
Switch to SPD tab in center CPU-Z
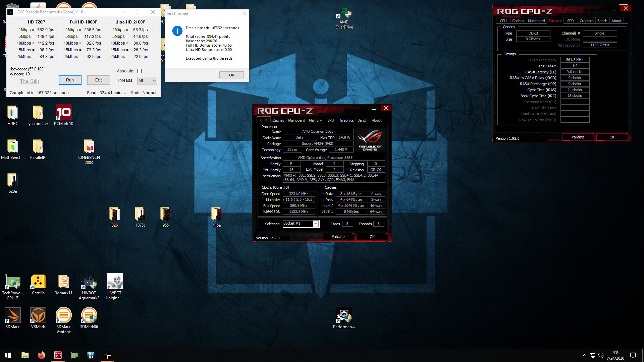(331, 120)
